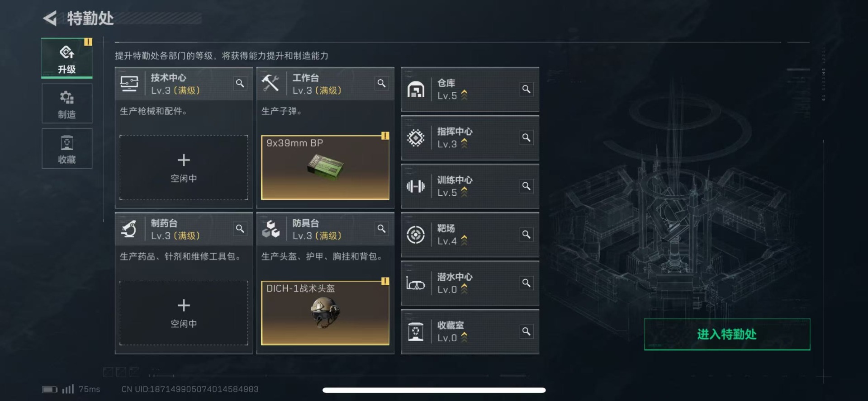Switch to the 制造 tab
This screenshot has height=401, width=868.
pos(67,104)
